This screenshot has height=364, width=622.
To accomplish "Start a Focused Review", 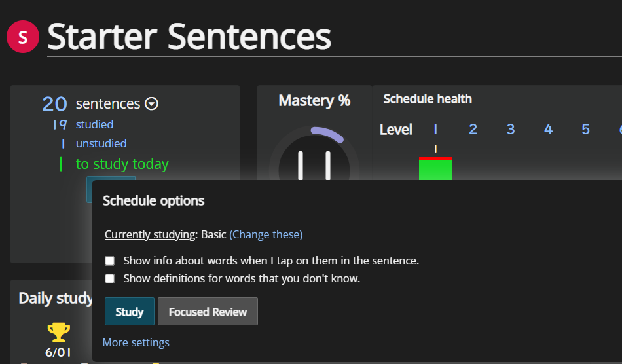I will pos(208,312).
